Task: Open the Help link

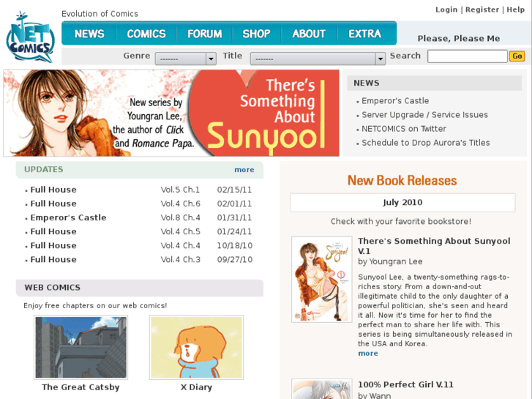Action: pyautogui.click(x=515, y=10)
